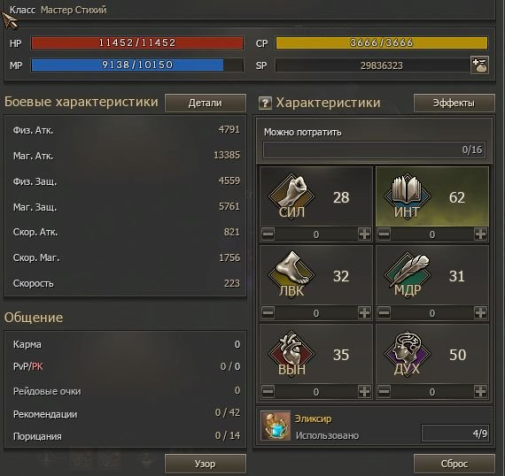
Task: Click the ВЫН heart stamina icon
Action: coord(292,353)
